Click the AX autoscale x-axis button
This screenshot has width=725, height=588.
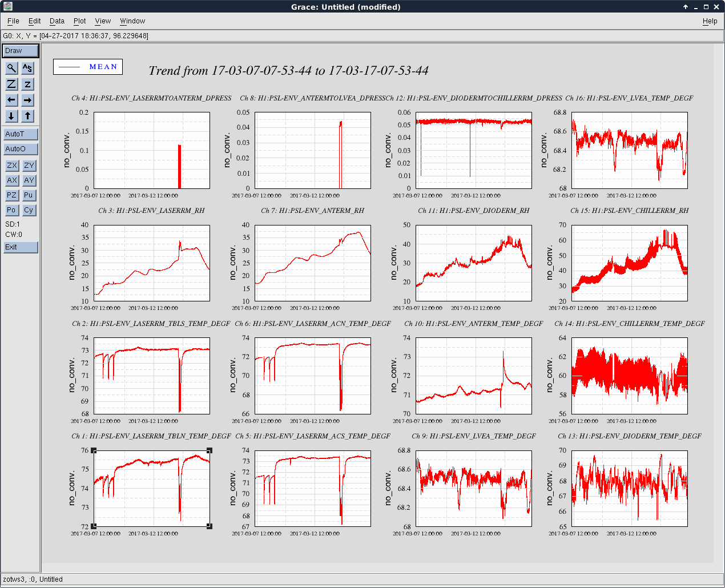click(12, 180)
